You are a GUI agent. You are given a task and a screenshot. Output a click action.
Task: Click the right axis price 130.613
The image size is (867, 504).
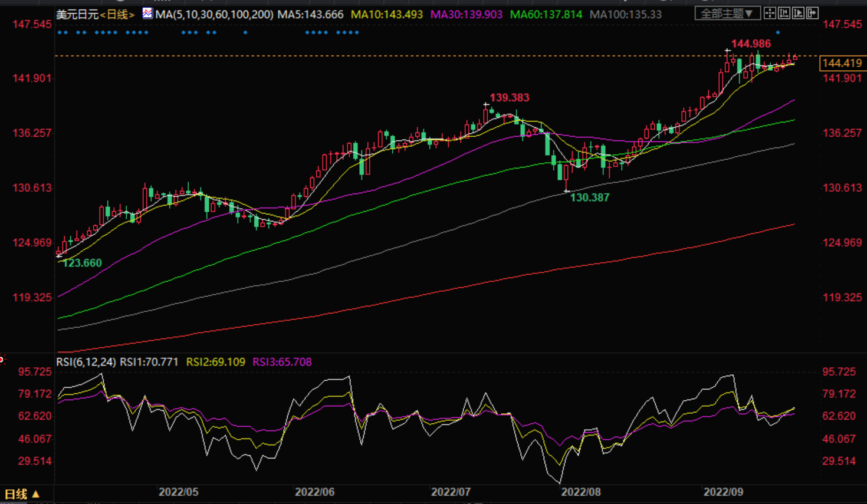tap(842, 188)
